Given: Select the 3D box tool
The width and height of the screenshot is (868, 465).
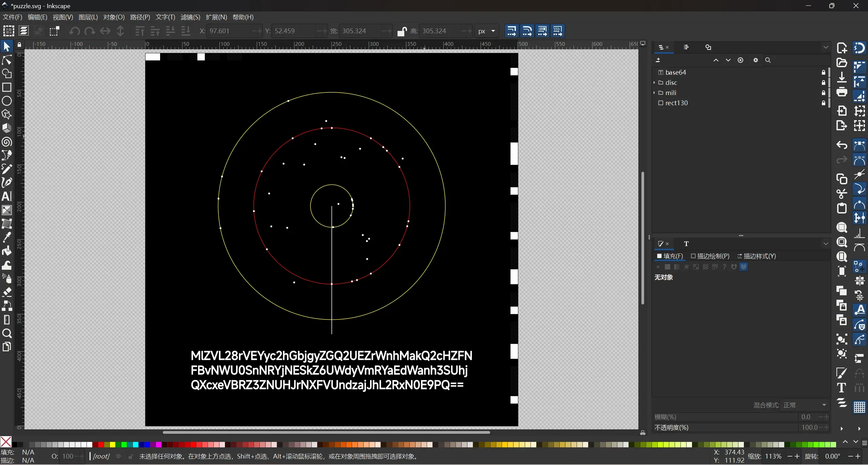Looking at the screenshot, I should point(7,128).
